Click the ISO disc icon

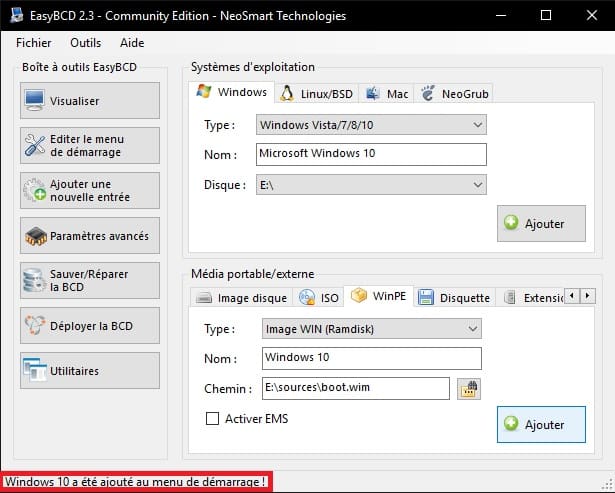pos(307,297)
